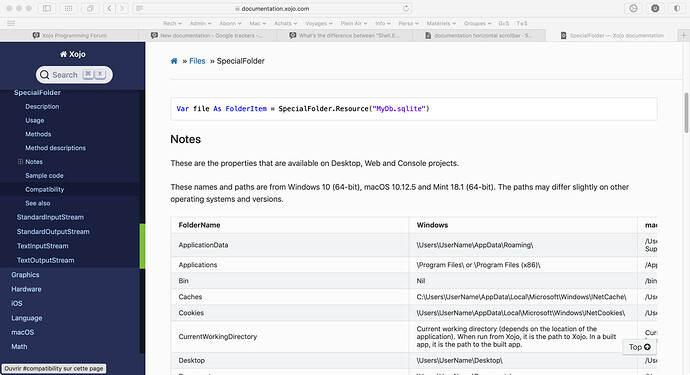Open the Achats favorites folder dropdown
690x375 pixels.
285,23
